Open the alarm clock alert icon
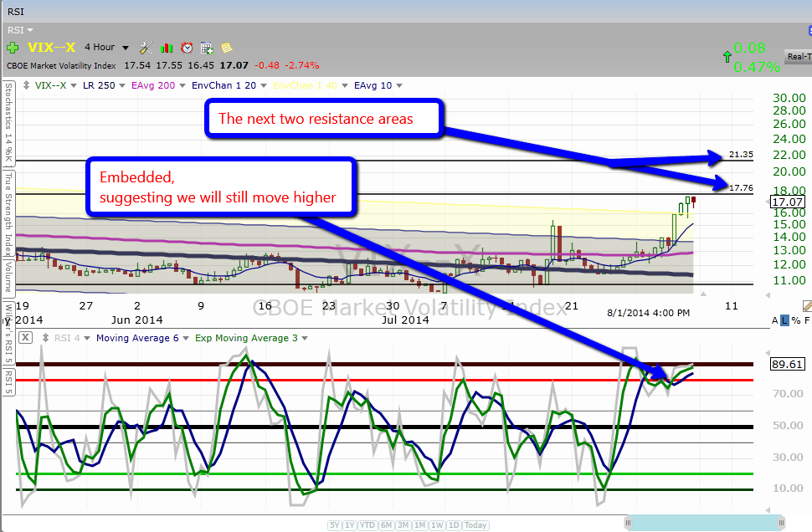This screenshot has height=532, width=812. pos(187,48)
